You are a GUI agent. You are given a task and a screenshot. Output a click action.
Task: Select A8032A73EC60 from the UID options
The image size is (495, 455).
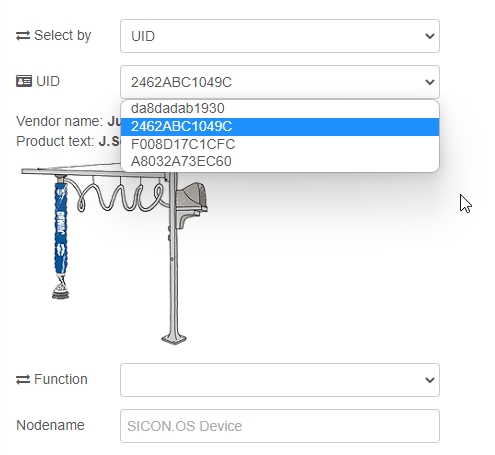(280, 162)
